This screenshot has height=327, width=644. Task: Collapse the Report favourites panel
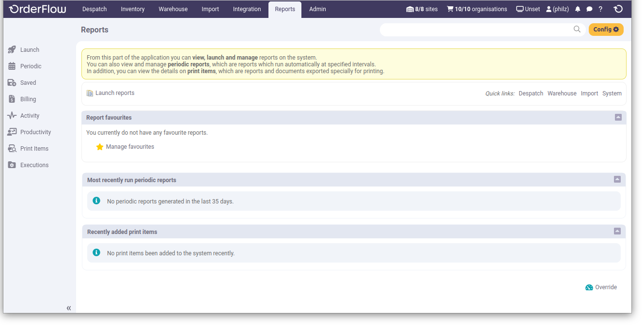(617, 117)
